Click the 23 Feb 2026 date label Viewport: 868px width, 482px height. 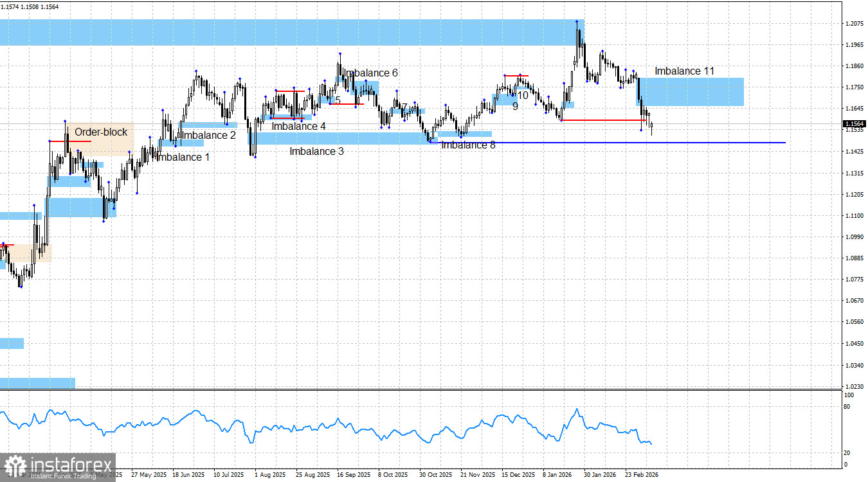[x=640, y=475]
